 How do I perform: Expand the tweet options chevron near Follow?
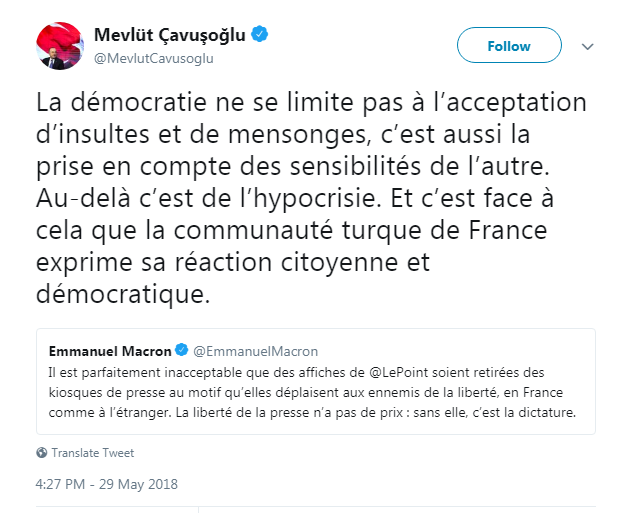coord(587,46)
